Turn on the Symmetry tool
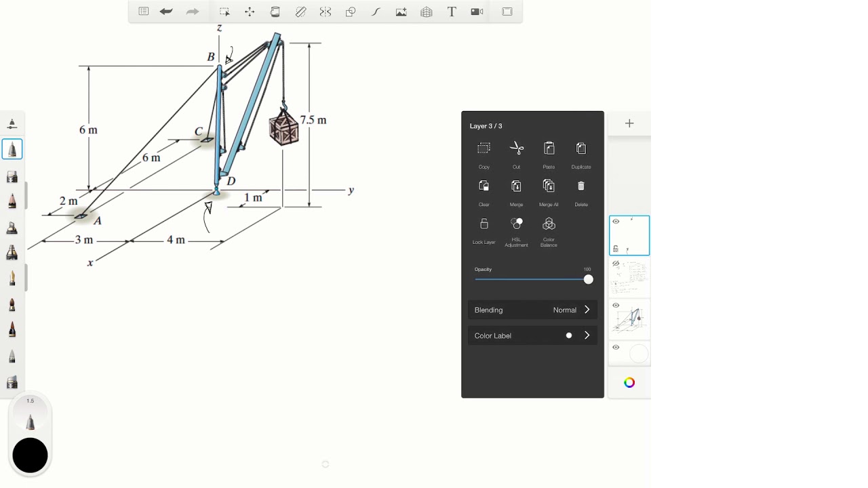This screenshot has width=868, height=488. (x=325, y=12)
